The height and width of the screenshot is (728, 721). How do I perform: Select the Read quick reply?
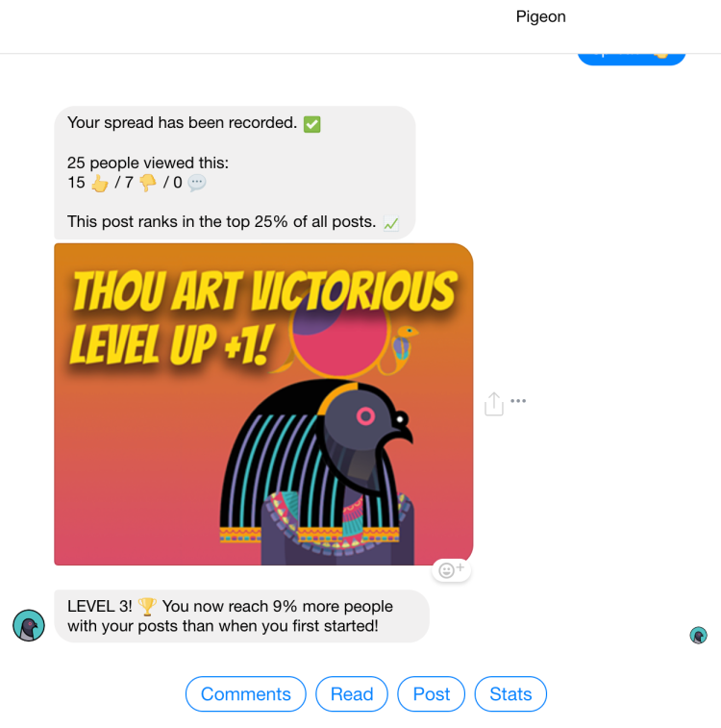[x=352, y=694]
